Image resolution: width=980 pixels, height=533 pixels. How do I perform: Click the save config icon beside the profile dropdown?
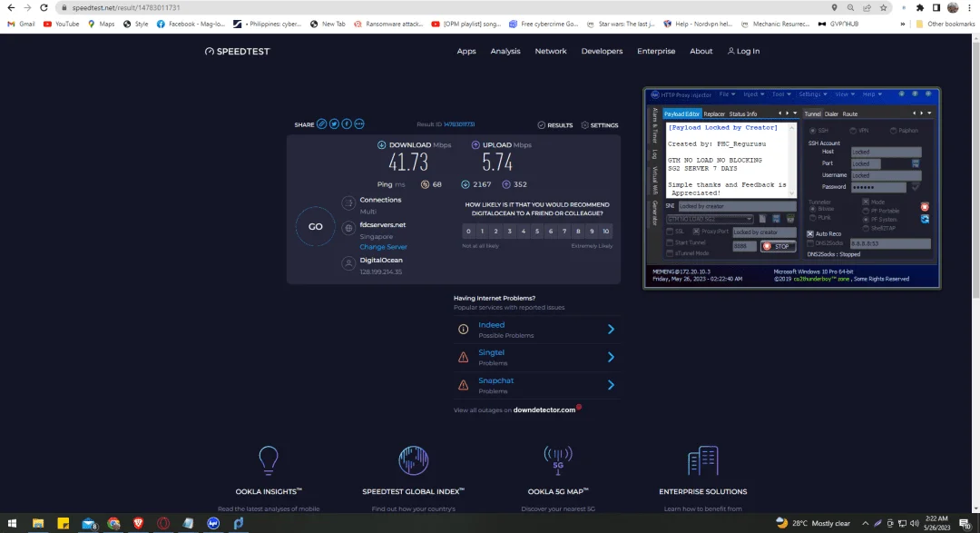(776, 219)
